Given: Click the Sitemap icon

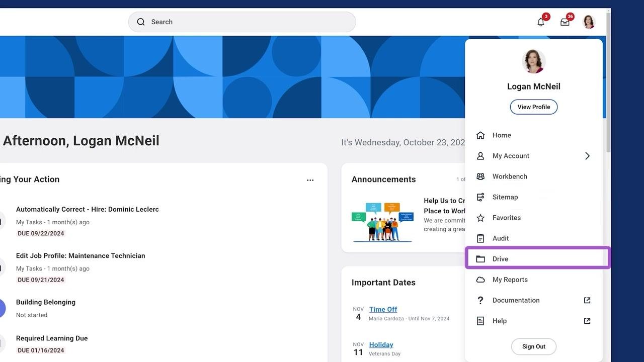Looking at the screenshot, I should click(x=480, y=197).
